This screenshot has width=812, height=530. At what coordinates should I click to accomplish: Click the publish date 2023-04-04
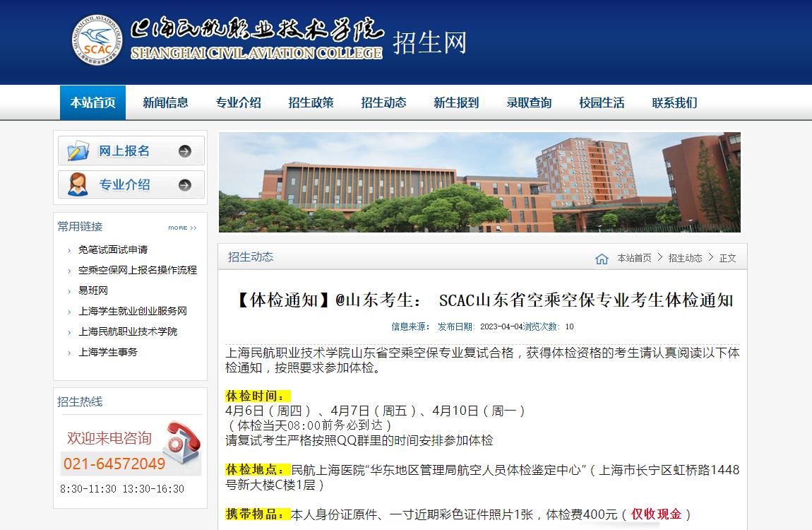pyautogui.click(x=501, y=327)
